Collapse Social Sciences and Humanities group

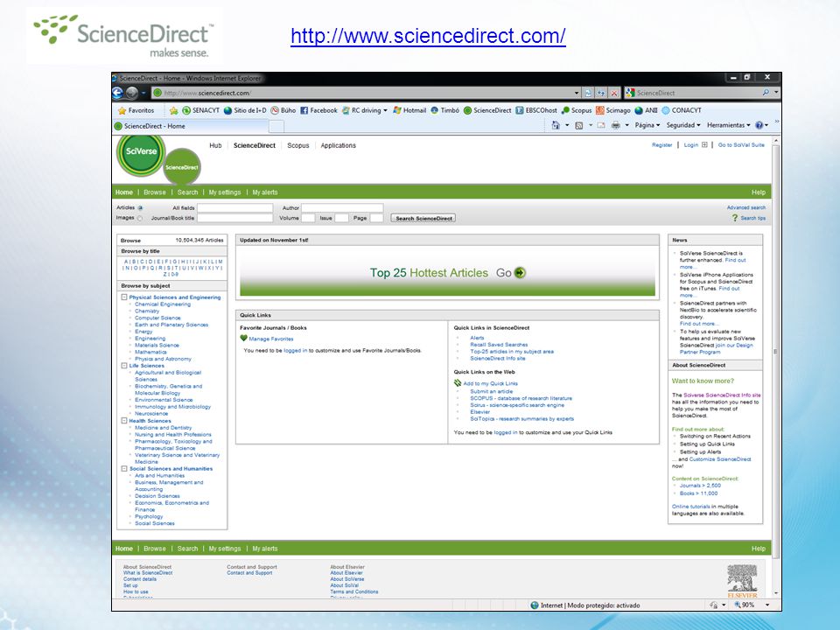point(123,468)
